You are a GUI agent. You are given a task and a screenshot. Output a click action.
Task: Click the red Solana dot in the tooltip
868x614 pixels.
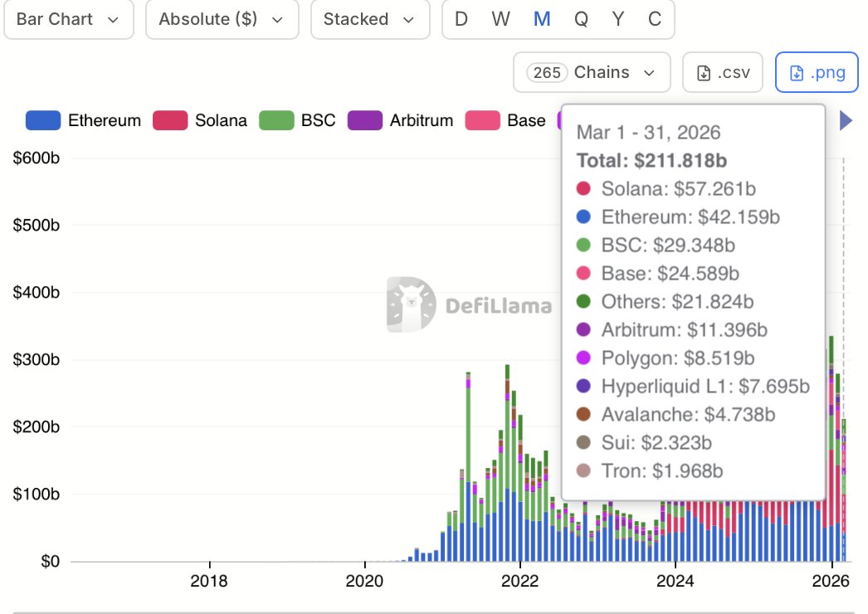[583, 188]
